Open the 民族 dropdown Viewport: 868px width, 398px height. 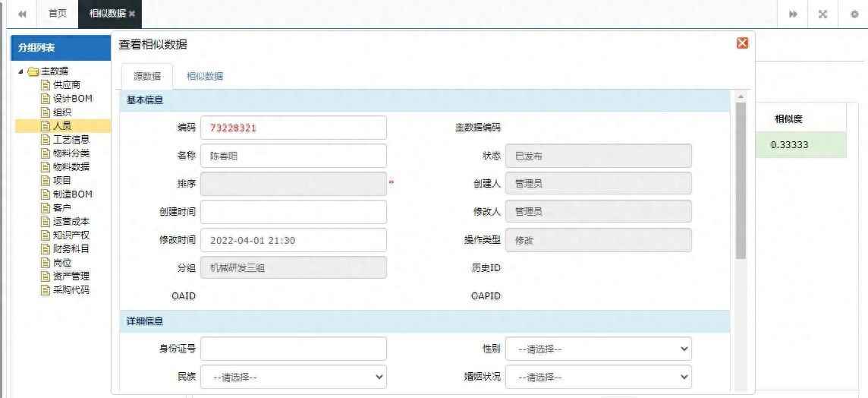pyautogui.click(x=294, y=377)
